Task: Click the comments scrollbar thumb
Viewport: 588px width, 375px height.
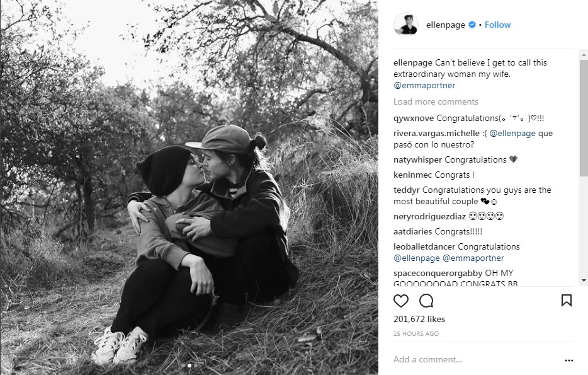Action: pos(584,118)
